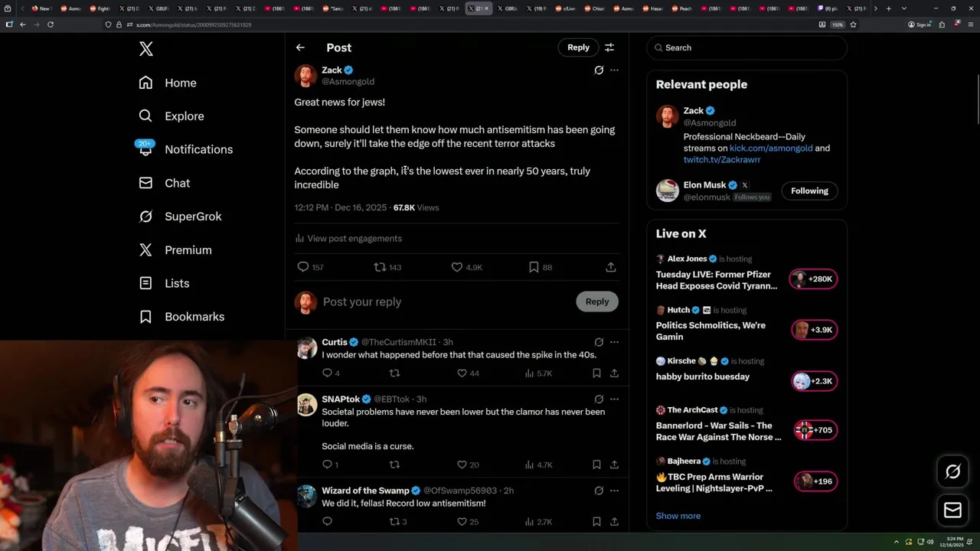Viewport: 980px width, 551px height.
Task: Open the more options menu on Zack's post
Action: 614,70
